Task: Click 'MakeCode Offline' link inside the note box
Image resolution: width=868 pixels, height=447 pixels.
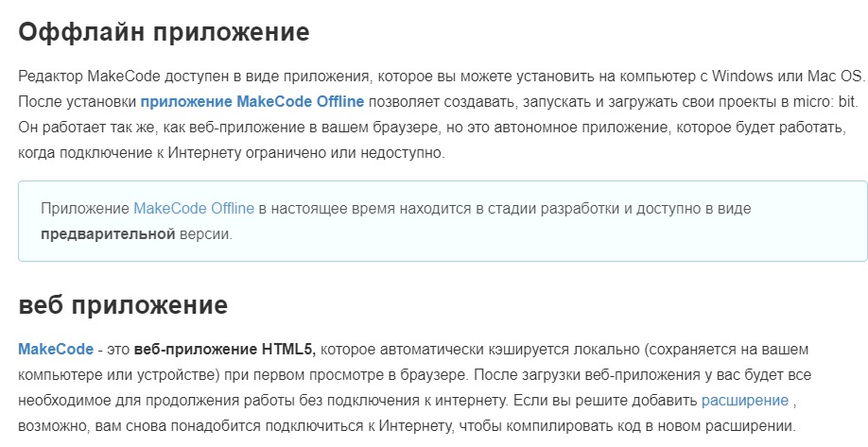Action: coord(194,209)
